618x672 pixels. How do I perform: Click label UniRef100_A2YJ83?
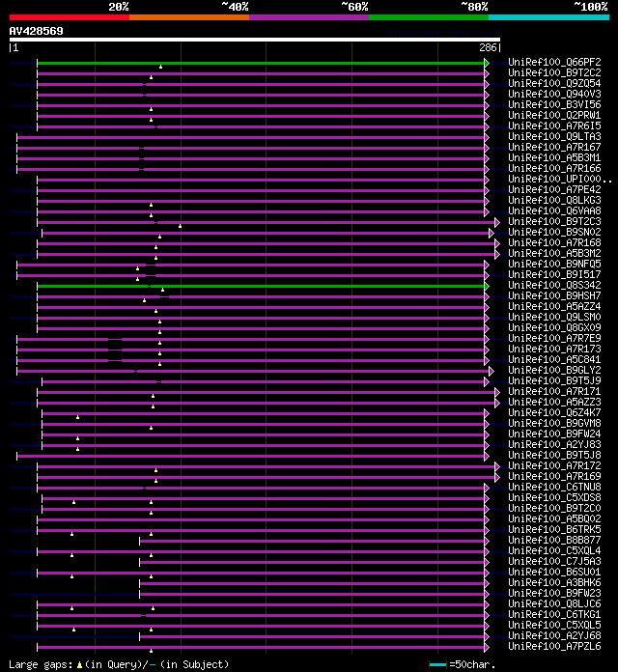coord(554,444)
